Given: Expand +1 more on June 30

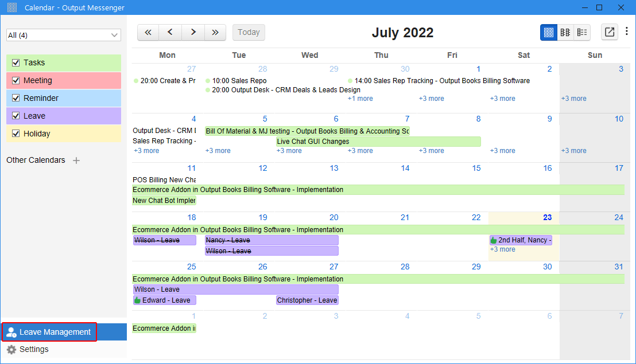Looking at the screenshot, I should click(x=360, y=99).
